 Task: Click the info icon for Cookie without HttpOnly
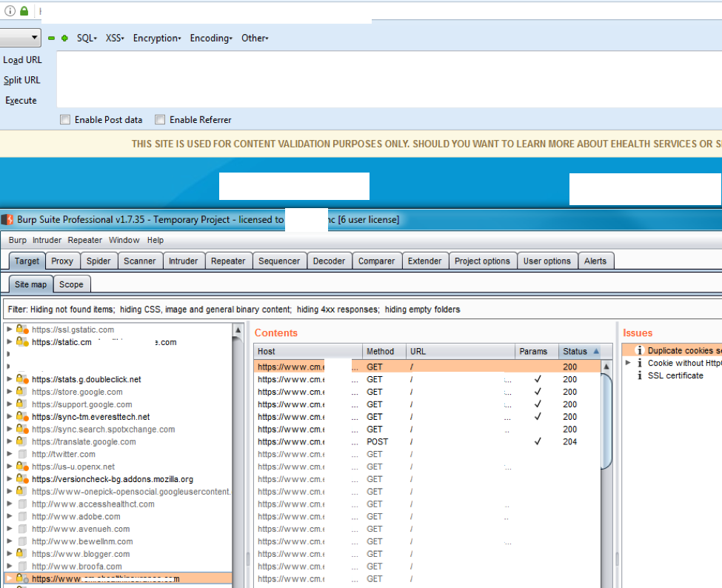pyautogui.click(x=640, y=363)
